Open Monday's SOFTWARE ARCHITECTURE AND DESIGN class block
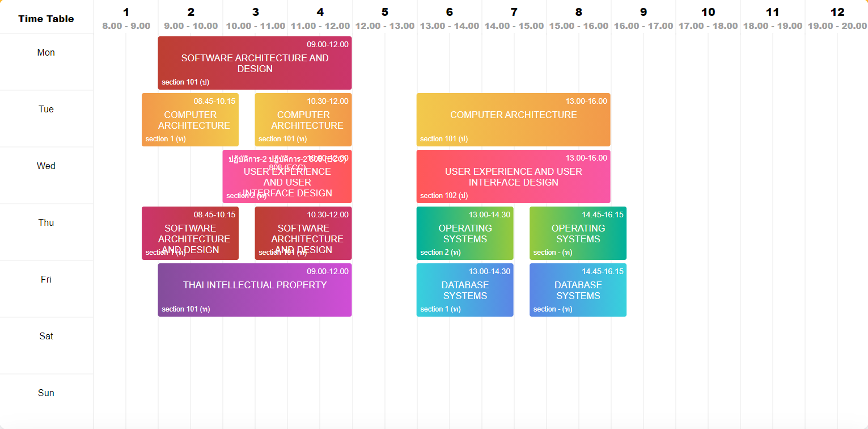 point(254,62)
